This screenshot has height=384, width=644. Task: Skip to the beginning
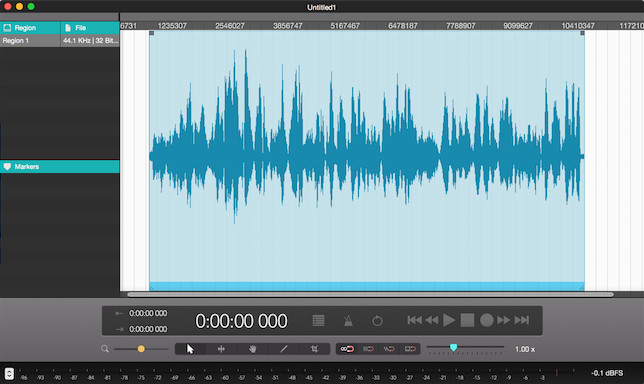(414, 320)
